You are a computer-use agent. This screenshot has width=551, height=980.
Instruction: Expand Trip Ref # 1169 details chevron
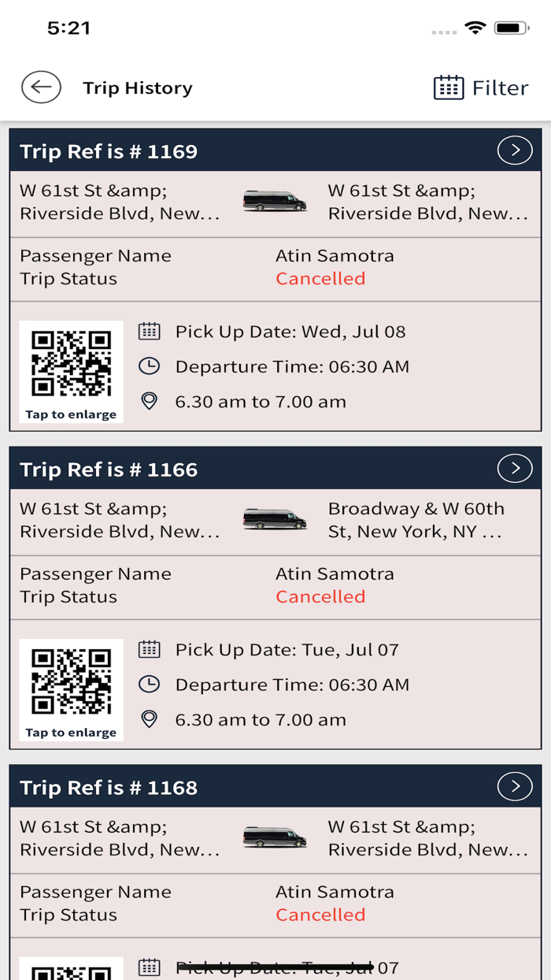click(x=515, y=150)
